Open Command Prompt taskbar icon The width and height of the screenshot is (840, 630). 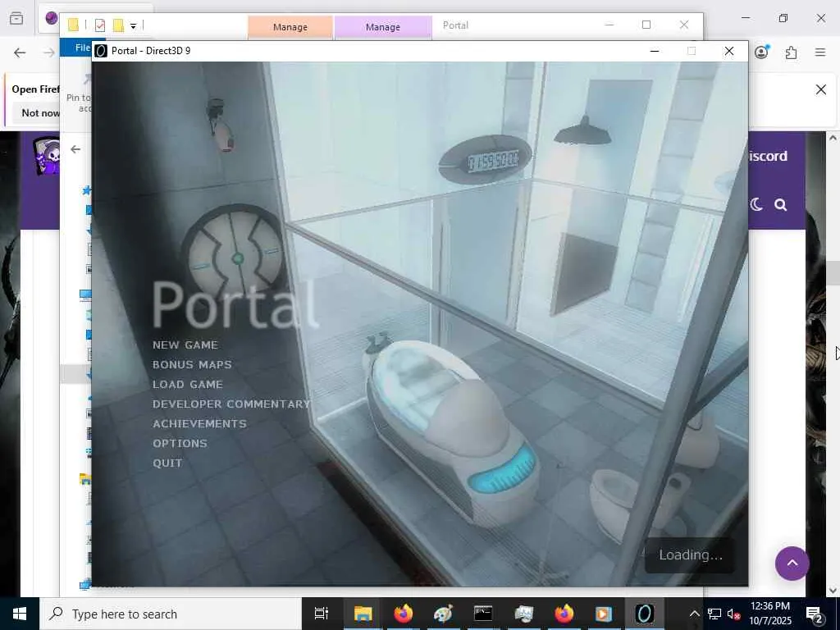coord(482,614)
